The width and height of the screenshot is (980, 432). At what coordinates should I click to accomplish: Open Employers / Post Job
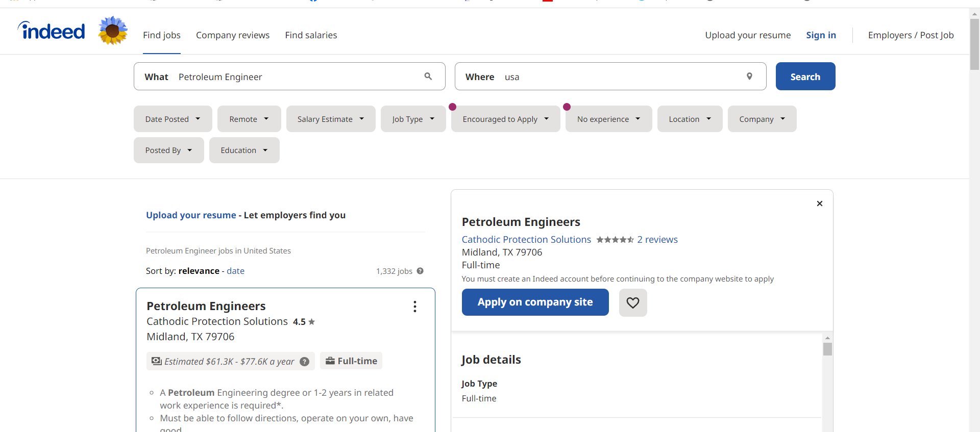pyautogui.click(x=911, y=35)
